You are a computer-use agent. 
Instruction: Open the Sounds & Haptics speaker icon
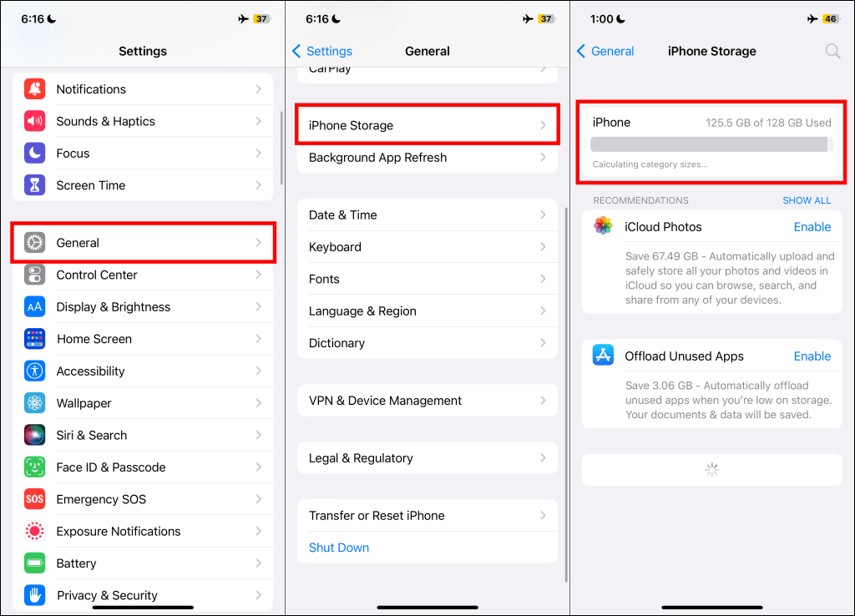34,121
